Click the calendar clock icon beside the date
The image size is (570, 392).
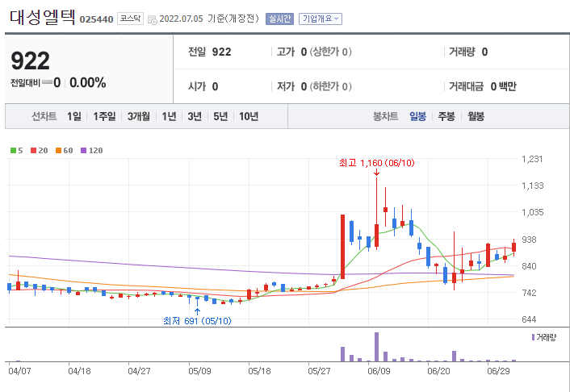click(x=153, y=19)
